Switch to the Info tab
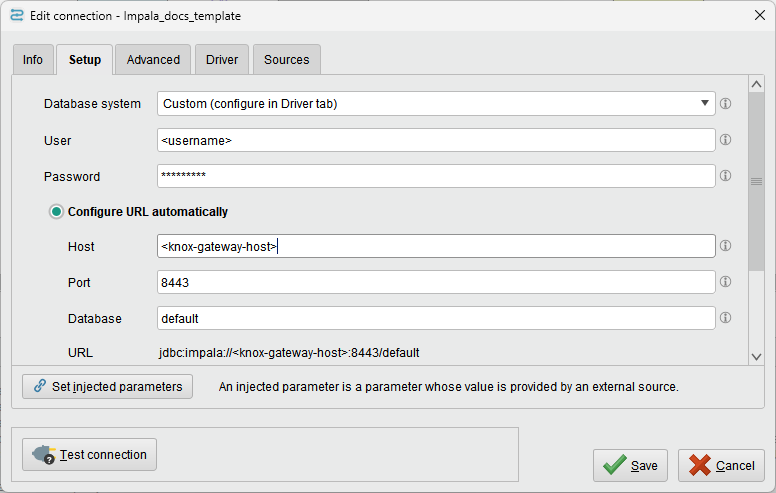This screenshot has height=493, width=776. coord(33,60)
